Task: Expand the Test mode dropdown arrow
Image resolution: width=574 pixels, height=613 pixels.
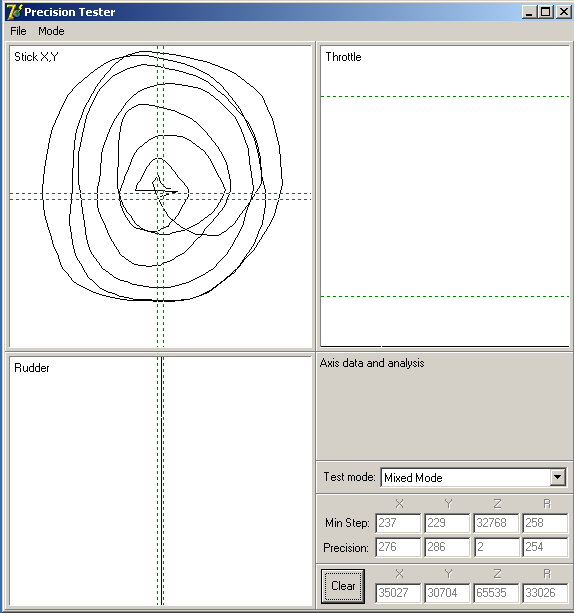Action: pos(557,477)
